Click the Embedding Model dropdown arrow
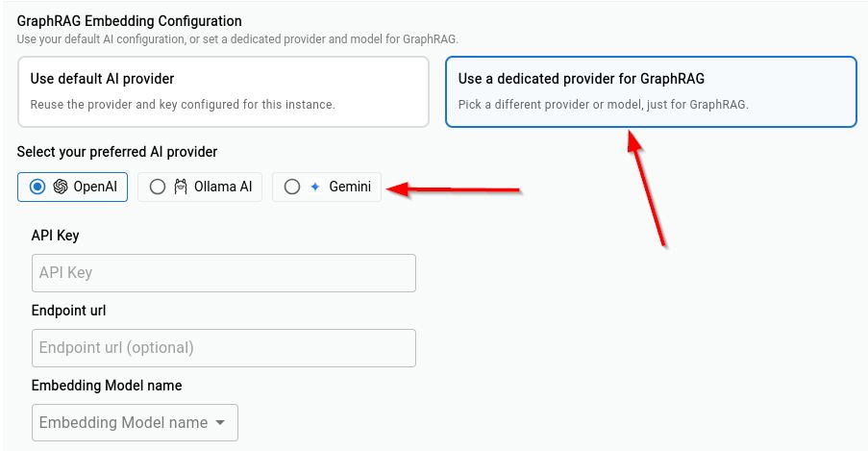Viewport: 868px width, 451px height. click(220, 423)
